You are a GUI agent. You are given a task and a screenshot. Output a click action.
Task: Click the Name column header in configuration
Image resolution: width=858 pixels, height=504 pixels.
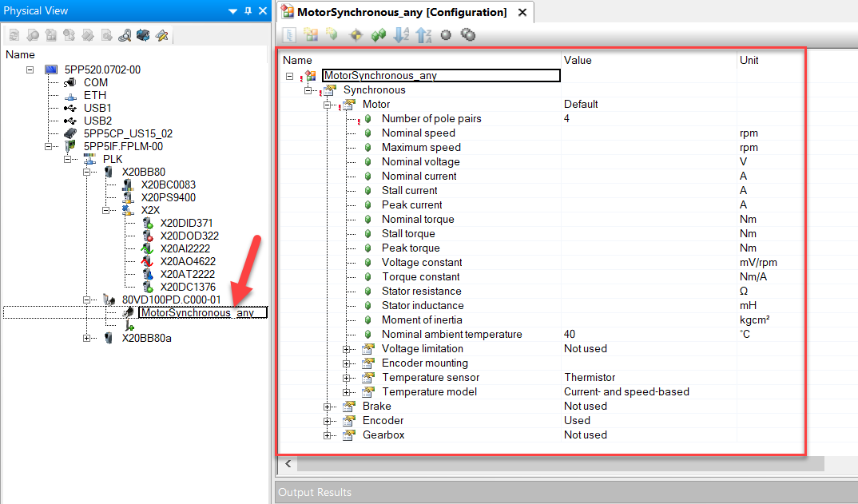pyautogui.click(x=420, y=60)
